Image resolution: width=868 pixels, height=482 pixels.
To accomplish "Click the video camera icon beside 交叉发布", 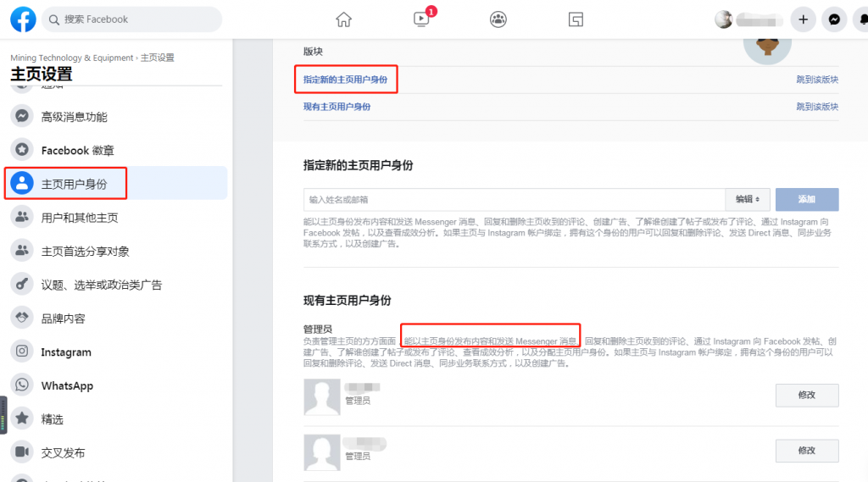I will tap(22, 452).
